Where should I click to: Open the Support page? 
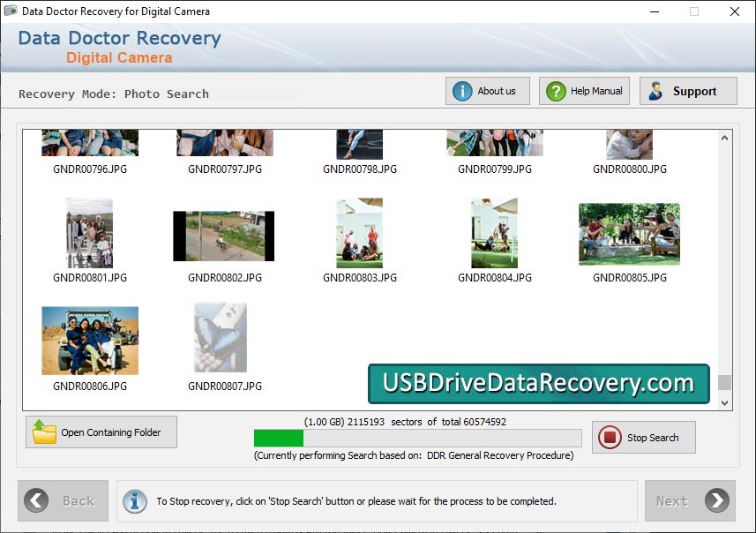688,91
